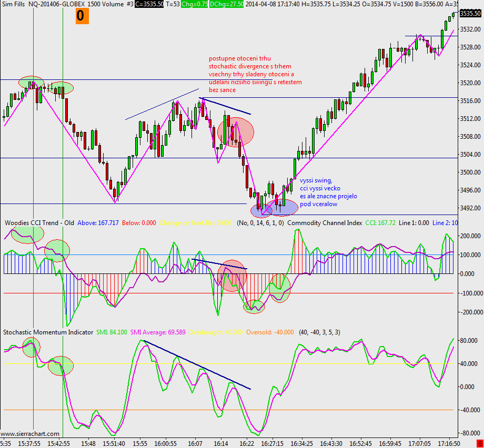
Task: Click the 3532.00 price axis label
Action: click(x=470, y=29)
